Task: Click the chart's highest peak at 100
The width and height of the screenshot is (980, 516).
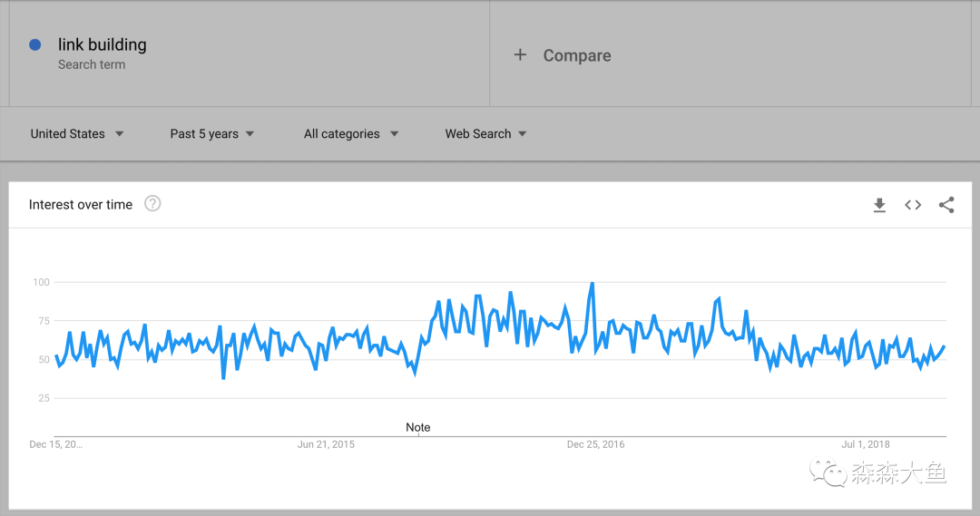Action: (x=593, y=284)
